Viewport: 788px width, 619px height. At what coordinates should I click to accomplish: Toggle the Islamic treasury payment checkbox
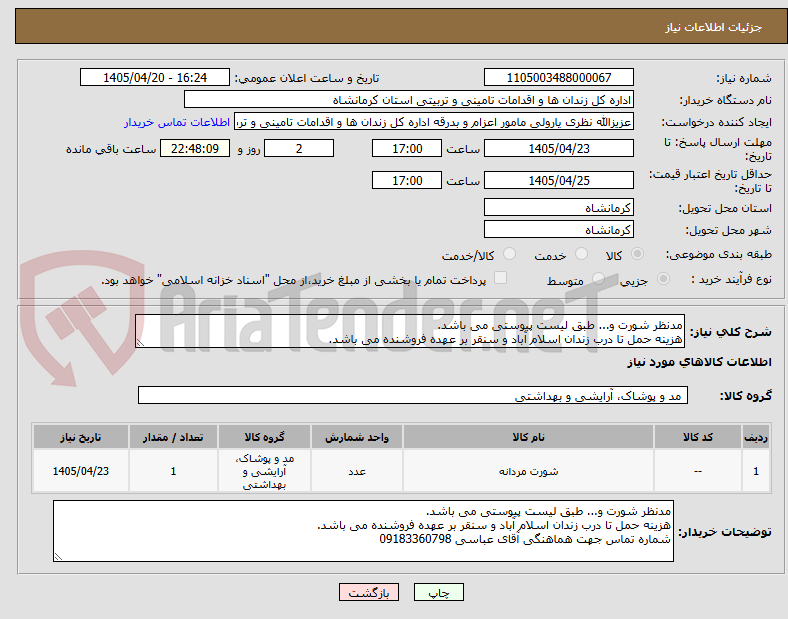pyautogui.click(x=501, y=278)
